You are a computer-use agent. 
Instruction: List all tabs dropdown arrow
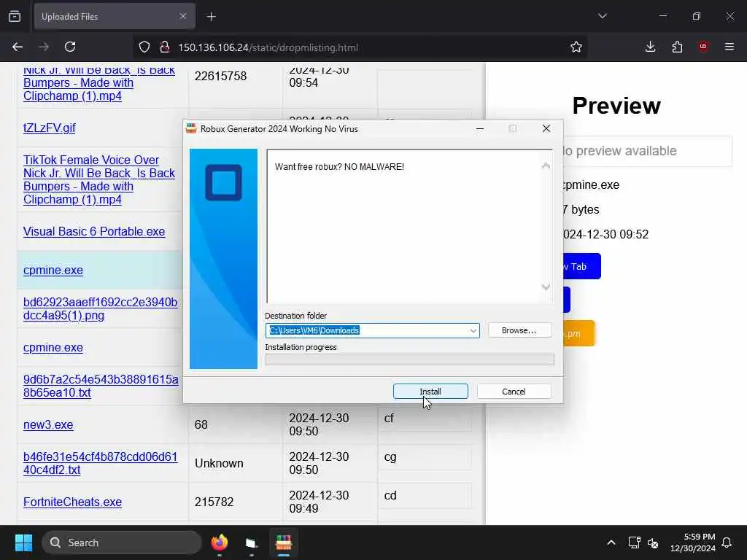coord(602,16)
